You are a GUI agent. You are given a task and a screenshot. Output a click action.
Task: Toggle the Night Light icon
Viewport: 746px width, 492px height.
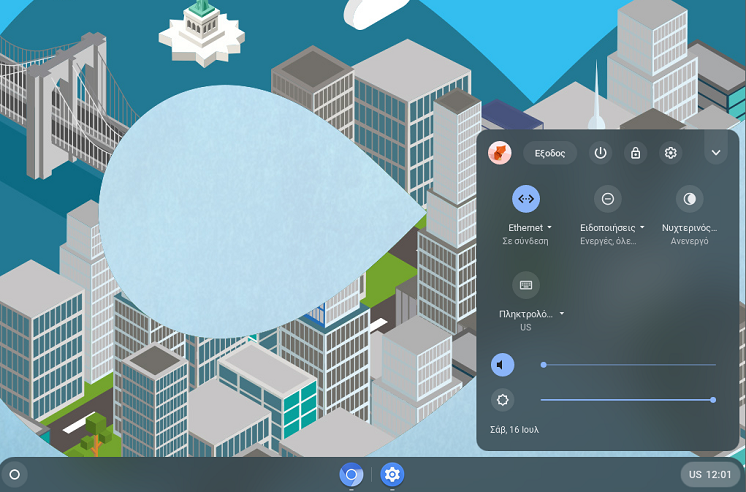(689, 199)
